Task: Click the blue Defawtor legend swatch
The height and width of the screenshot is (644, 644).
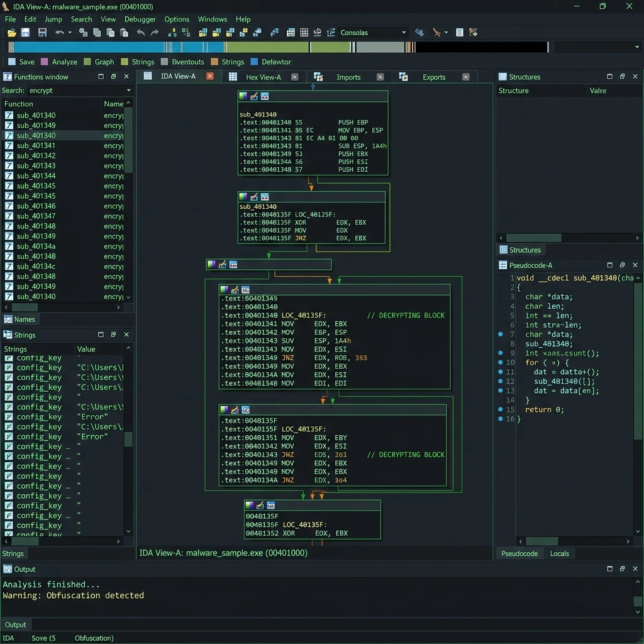Action: tap(254, 62)
